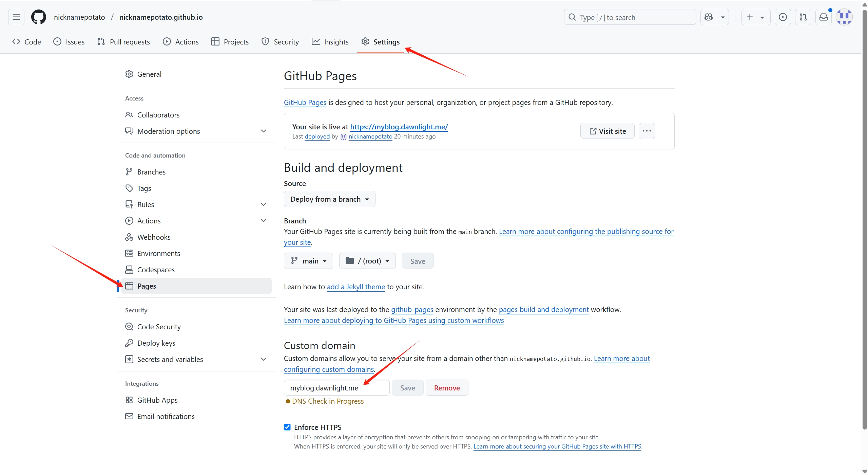
Task: Open the Deploy from a branch dropdown
Action: pyautogui.click(x=329, y=199)
